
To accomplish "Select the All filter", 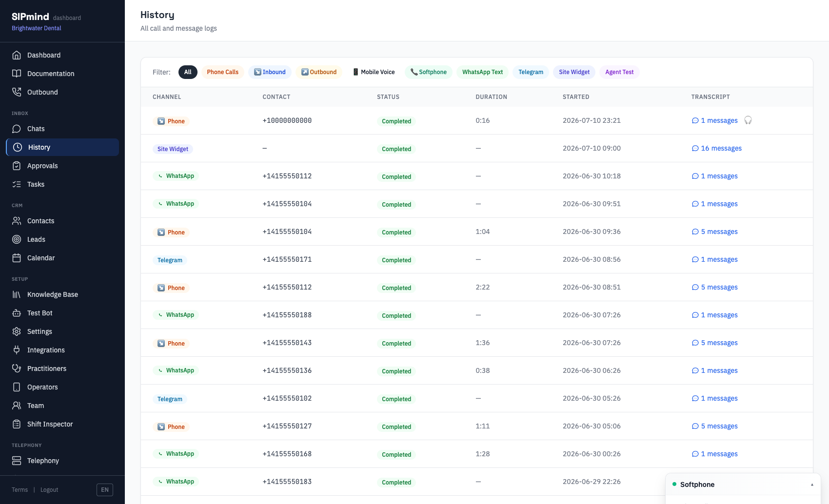I will click(x=188, y=72).
